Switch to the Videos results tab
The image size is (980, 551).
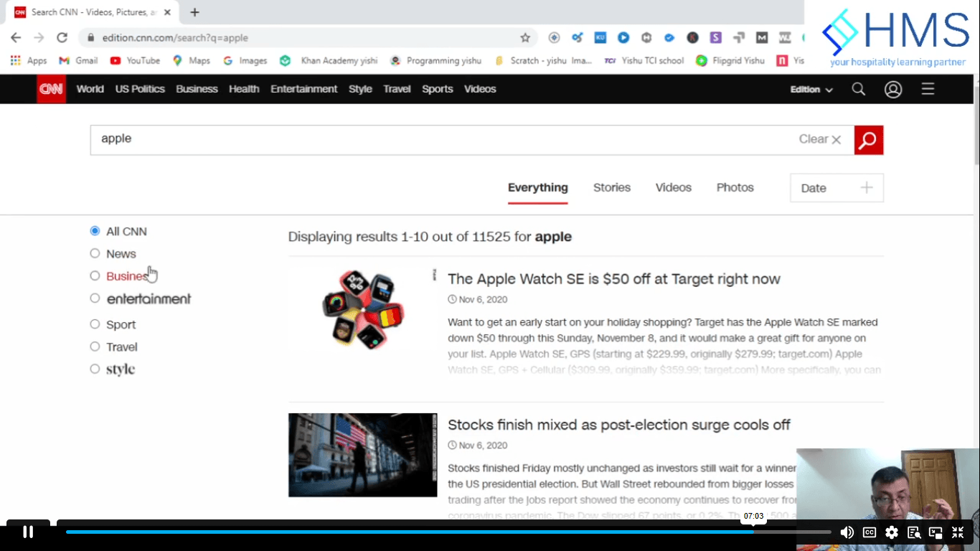pyautogui.click(x=673, y=187)
